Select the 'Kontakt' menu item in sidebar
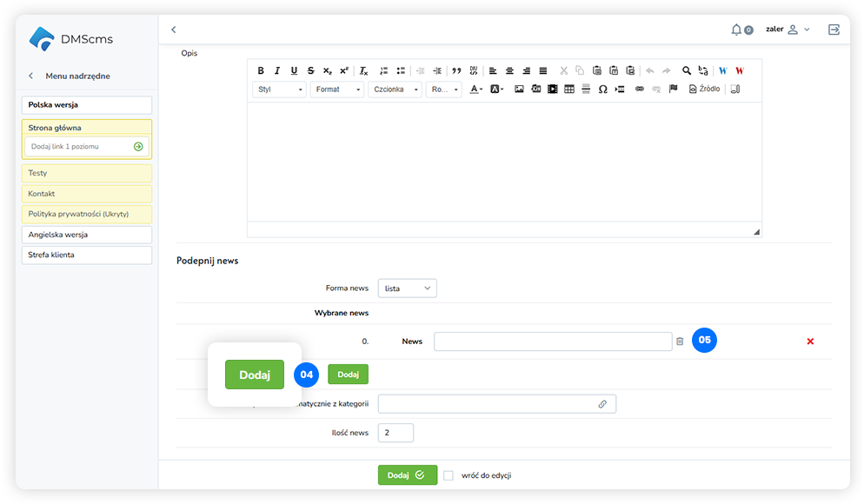This screenshot has height=504, width=864. 87,194
